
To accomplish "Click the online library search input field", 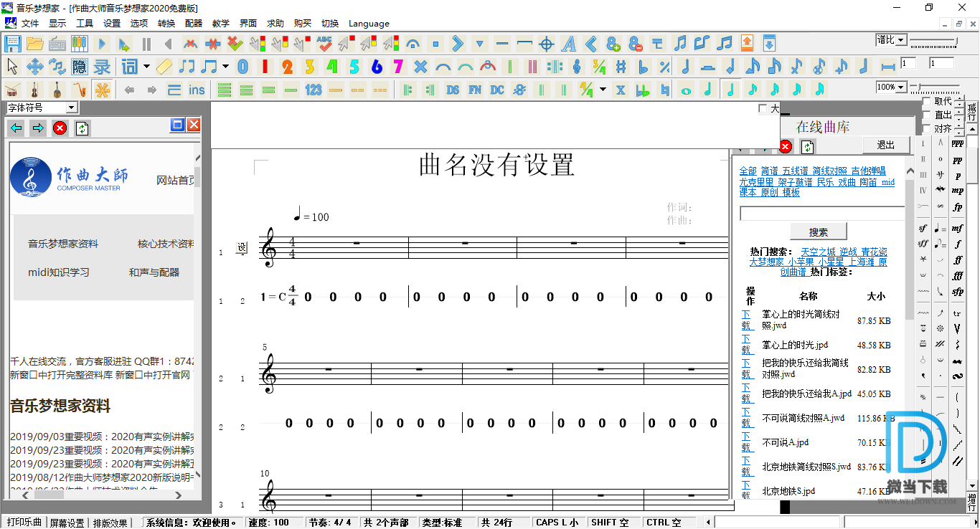I will [x=822, y=214].
